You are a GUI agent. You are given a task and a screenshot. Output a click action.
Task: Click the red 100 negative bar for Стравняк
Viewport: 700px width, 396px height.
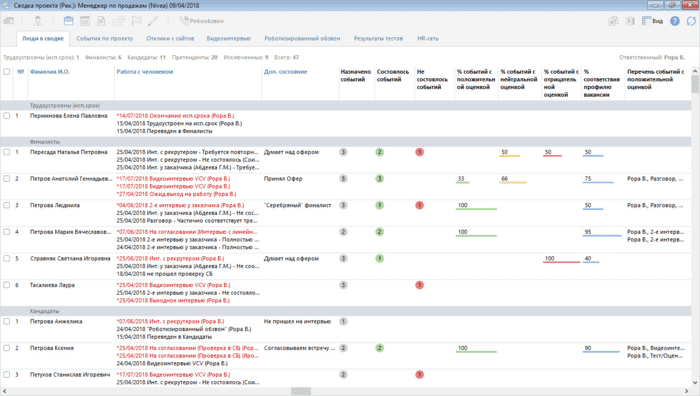click(x=561, y=259)
